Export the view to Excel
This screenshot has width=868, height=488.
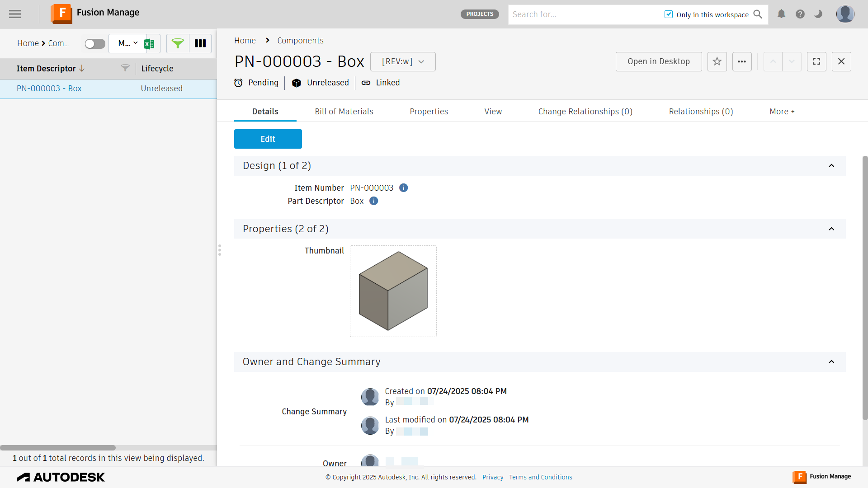click(149, 44)
